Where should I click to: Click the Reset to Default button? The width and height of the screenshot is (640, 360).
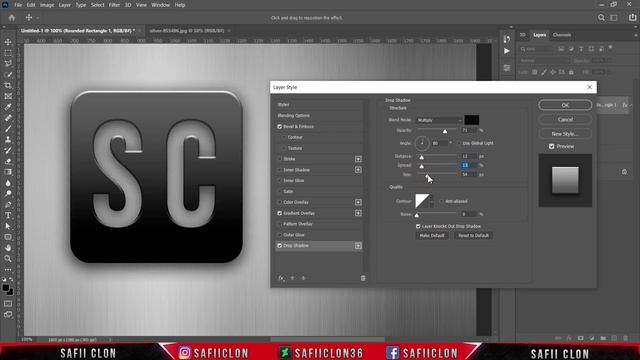pyautogui.click(x=473, y=236)
